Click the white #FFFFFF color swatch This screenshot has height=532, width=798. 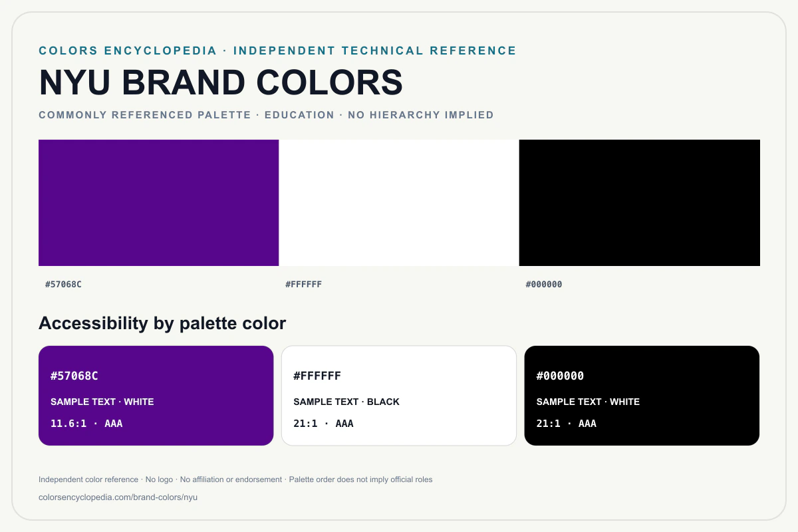(x=399, y=203)
